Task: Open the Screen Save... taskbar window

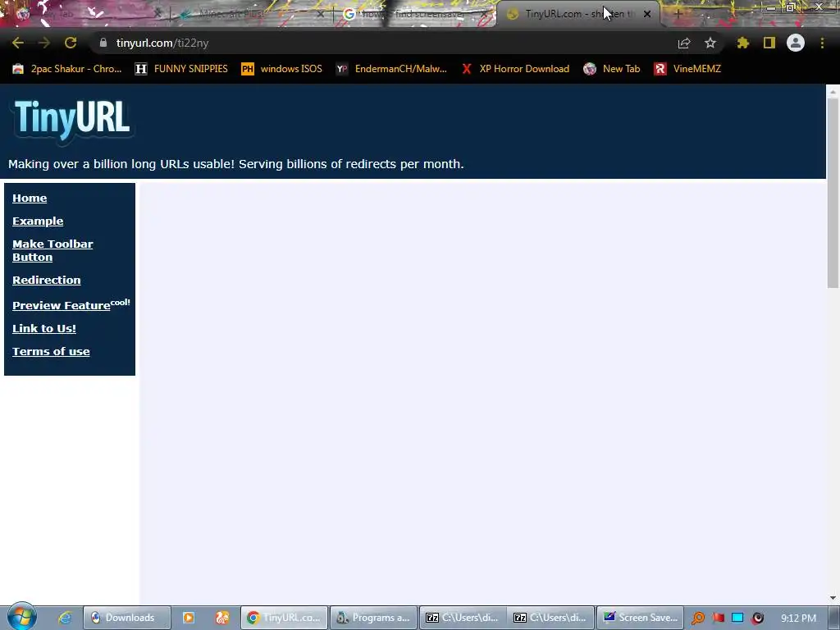Action: click(640, 618)
